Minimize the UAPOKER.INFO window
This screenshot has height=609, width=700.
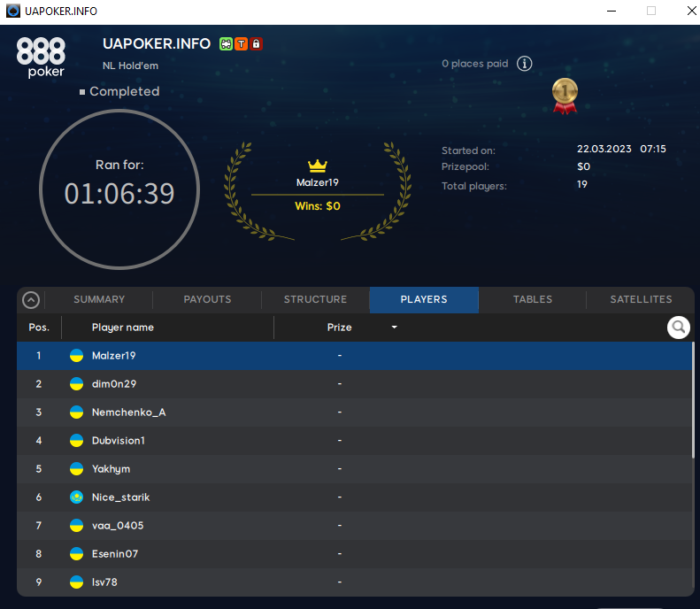(x=612, y=11)
